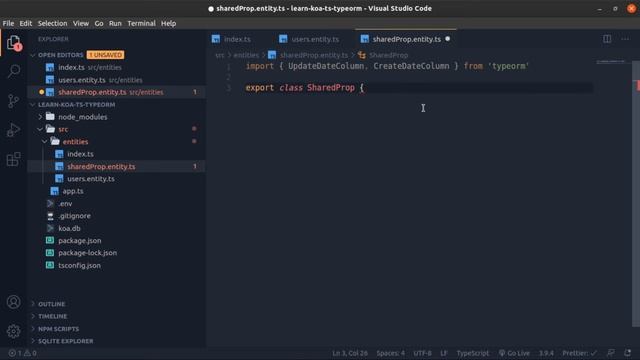Click the Go Live status bar button

(x=514, y=353)
